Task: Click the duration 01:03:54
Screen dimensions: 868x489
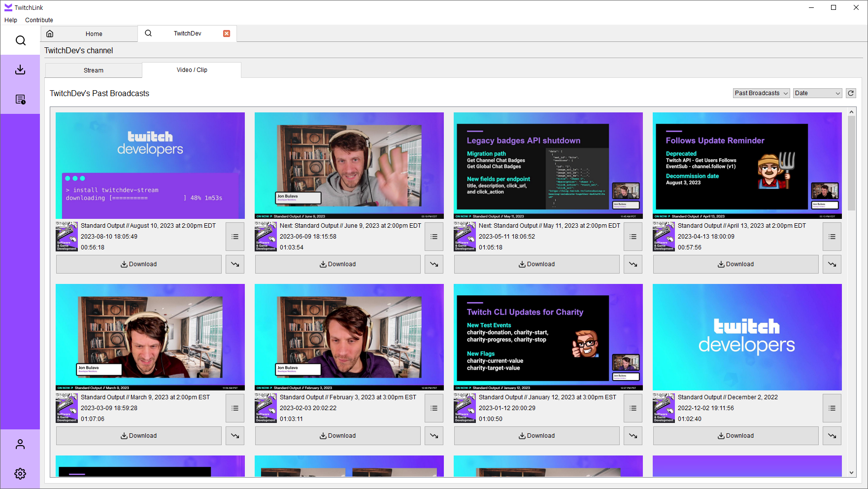Action: [292, 247]
